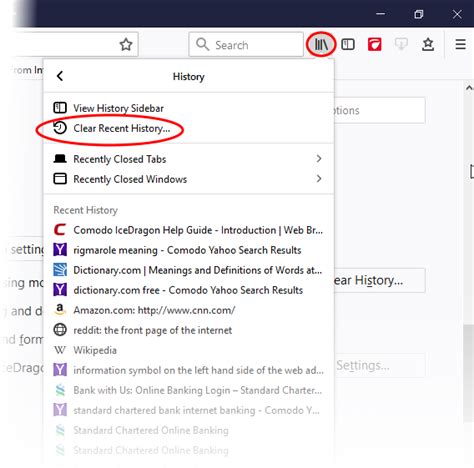Click Standard Chartered favicon beside Bank with Us
The height and width of the screenshot is (468, 474).
click(x=60, y=390)
